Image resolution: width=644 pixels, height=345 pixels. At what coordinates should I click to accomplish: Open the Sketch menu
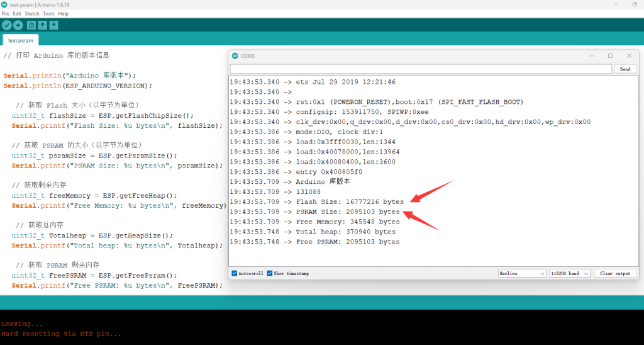(x=31, y=13)
